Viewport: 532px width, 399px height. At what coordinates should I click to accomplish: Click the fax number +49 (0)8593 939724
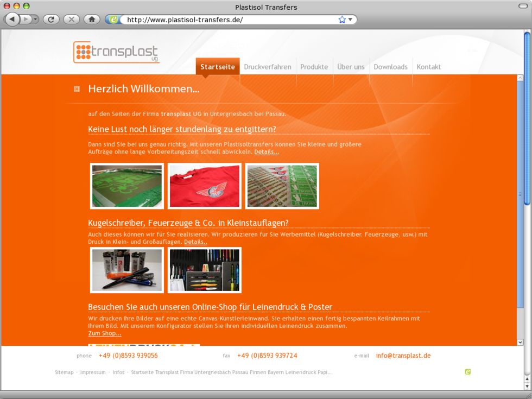tap(267, 356)
